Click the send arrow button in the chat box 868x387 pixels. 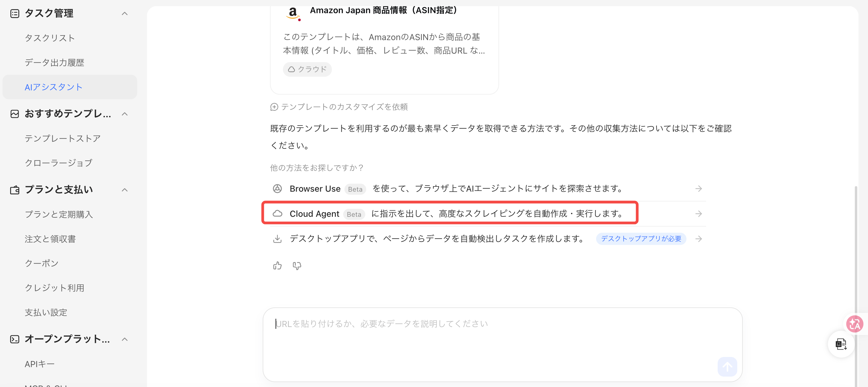[x=727, y=366]
